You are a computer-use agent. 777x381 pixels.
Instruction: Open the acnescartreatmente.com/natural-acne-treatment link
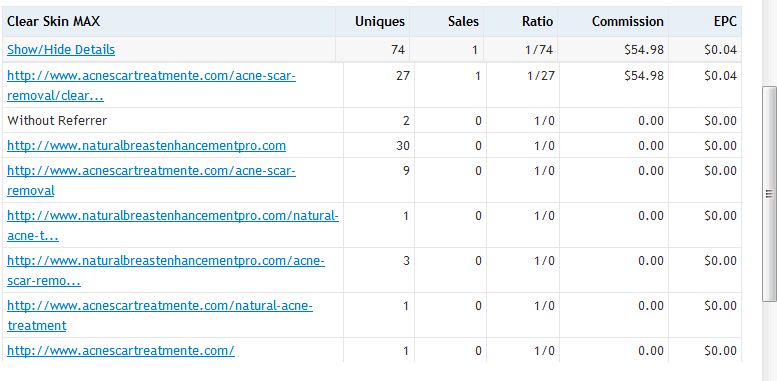point(160,316)
